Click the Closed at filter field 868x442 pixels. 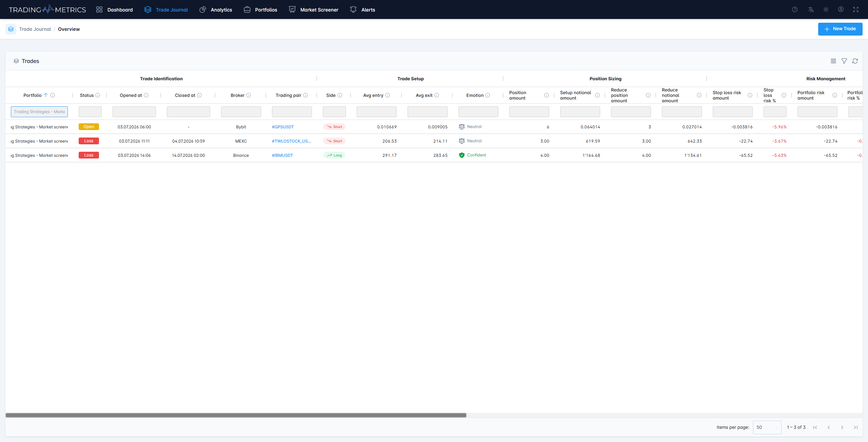[189, 112]
